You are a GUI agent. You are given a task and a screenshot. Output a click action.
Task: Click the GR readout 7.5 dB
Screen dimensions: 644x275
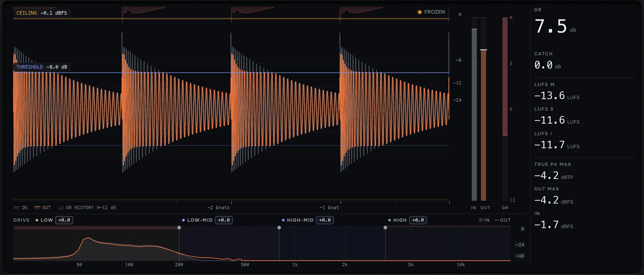555,26
